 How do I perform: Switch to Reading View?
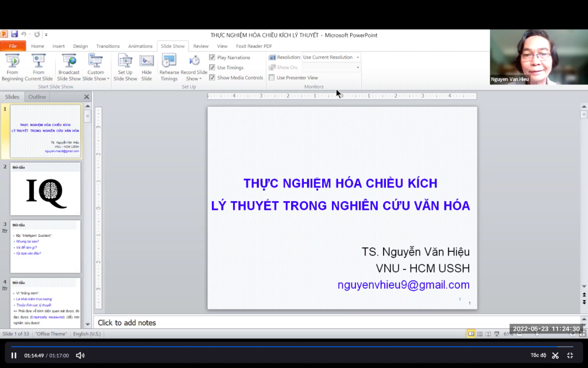point(488,333)
